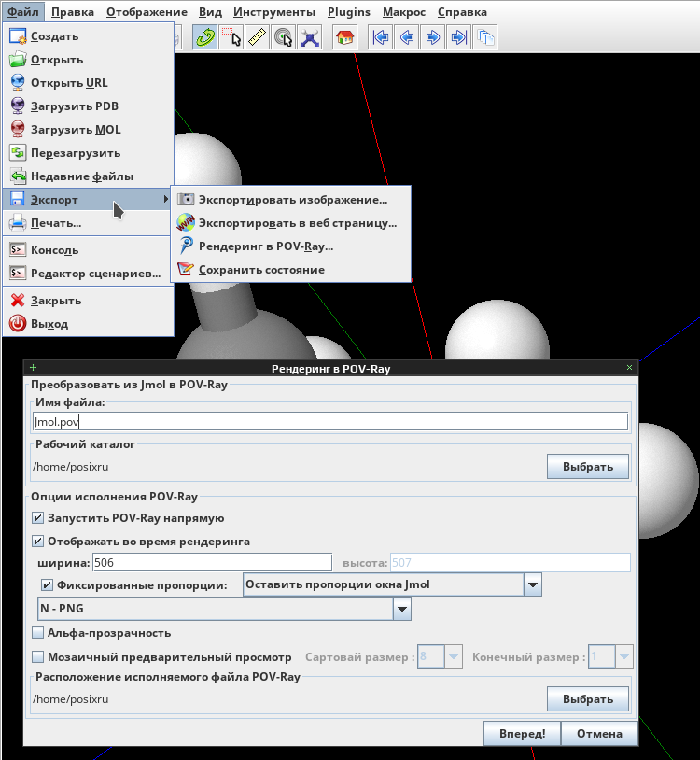This screenshot has width=700, height=760.
Task: Open the Вид menu
Action: [x=210, y=12]
